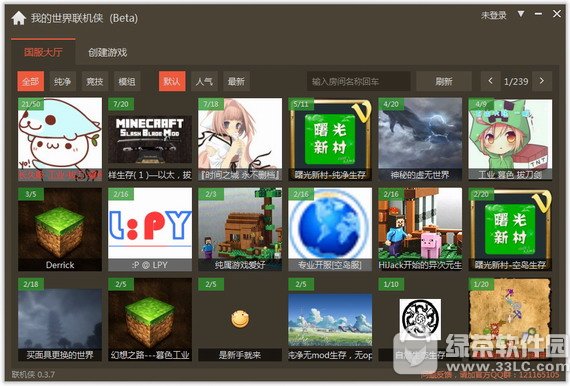Open the 是新手就来 smiley room
The image size is (570, 386).
click(240, 319)
